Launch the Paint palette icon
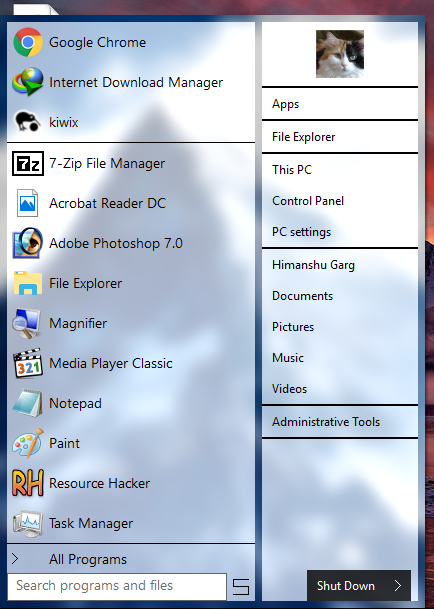Screen dimensions: 434x609 point(28,443)
